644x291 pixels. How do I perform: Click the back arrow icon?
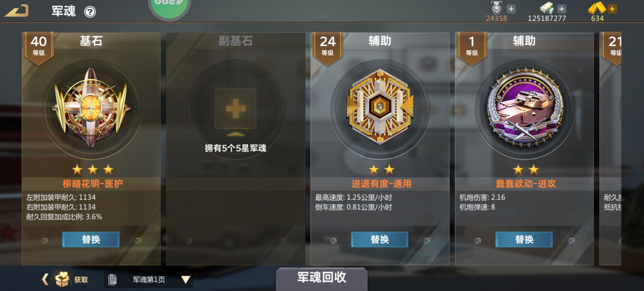tap(17, 11)
